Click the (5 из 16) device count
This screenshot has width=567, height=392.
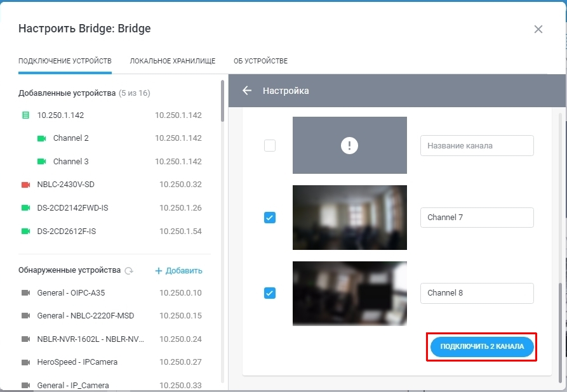(134, 93)
